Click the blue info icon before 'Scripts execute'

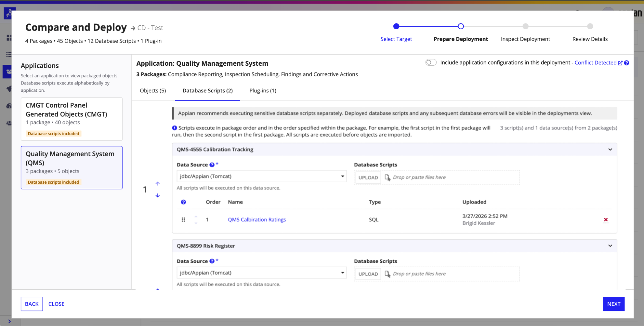pyautogui.click(x=174, y=128)
